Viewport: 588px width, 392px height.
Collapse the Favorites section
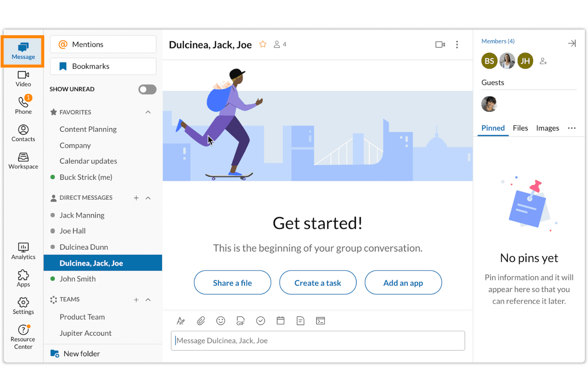(148, 112)
